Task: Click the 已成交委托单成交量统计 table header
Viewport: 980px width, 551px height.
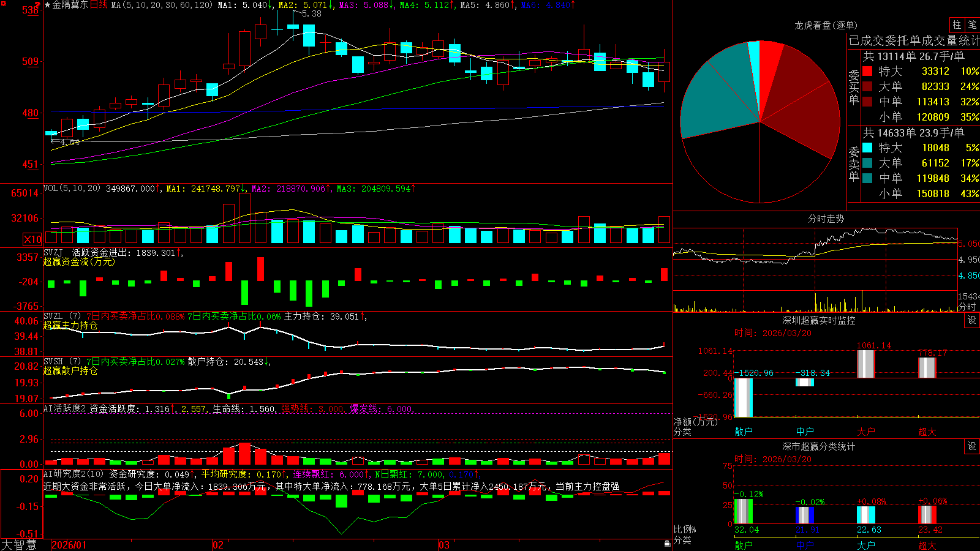Action: pos(914,40)
